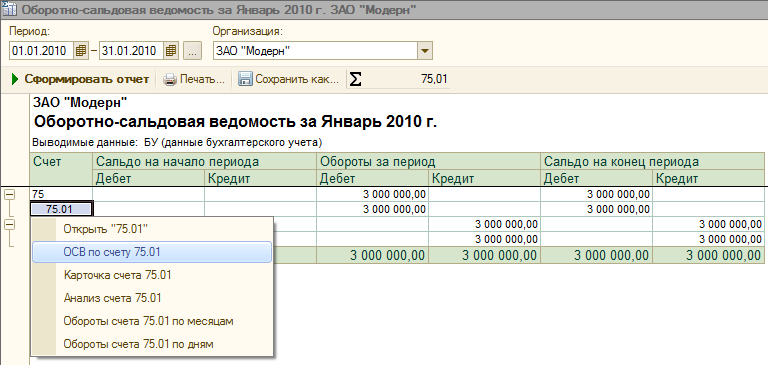This screenshot has height=365, width=768.
Task: Click the floppy disk Сохранить как icon
Action: pyautogui.click(x=245, y=79)
